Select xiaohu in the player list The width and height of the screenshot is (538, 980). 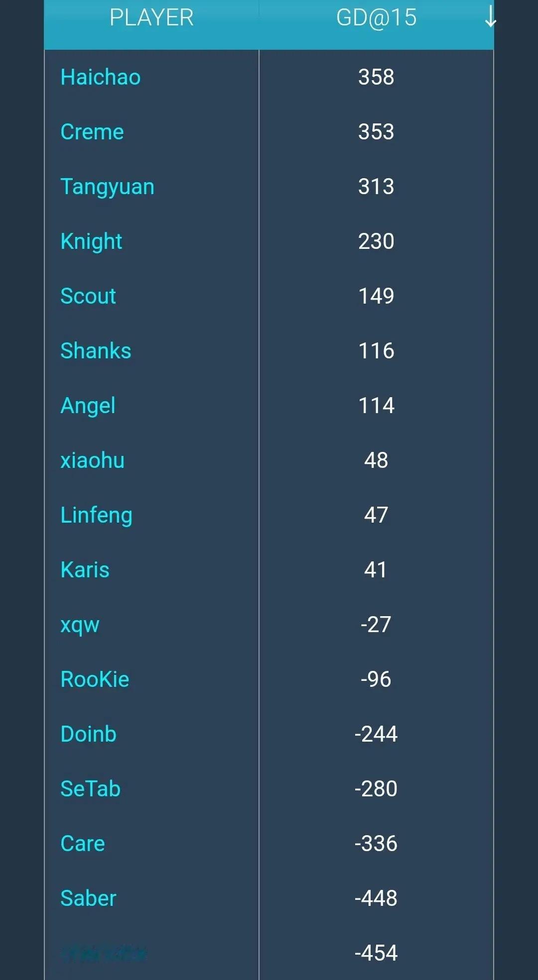93,460
